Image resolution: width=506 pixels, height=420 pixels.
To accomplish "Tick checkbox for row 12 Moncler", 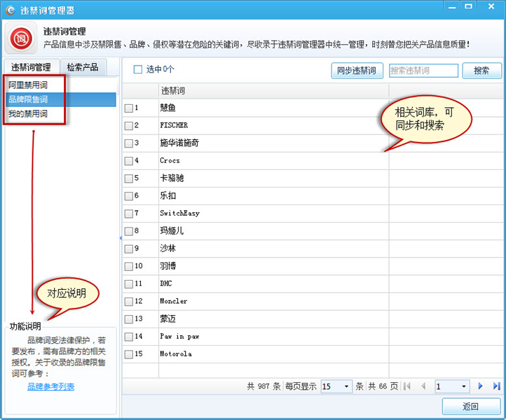I will (x=129, y=302).
